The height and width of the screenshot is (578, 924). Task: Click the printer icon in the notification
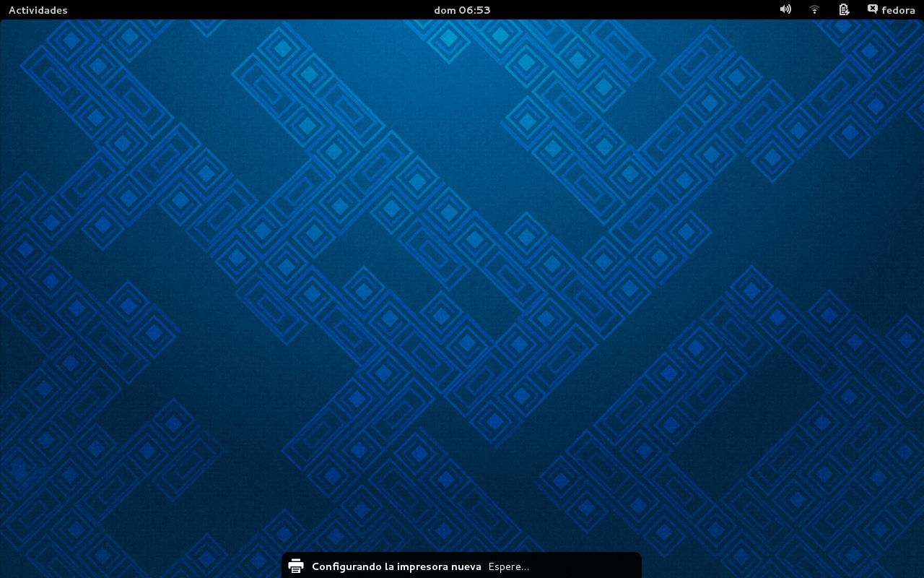(x=295, y=566)
